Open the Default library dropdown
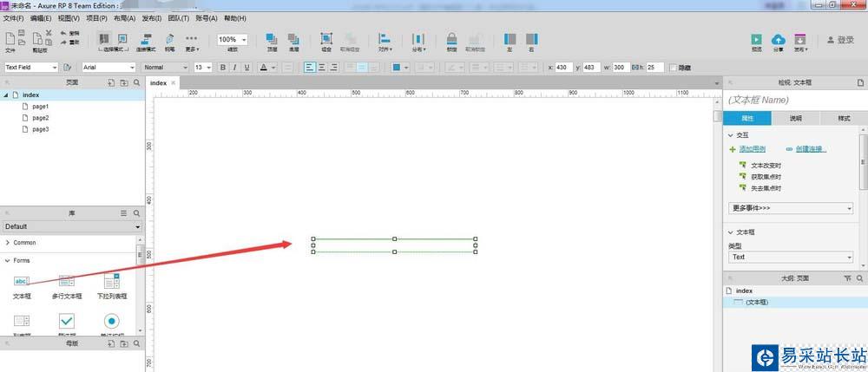 [72, 226]
